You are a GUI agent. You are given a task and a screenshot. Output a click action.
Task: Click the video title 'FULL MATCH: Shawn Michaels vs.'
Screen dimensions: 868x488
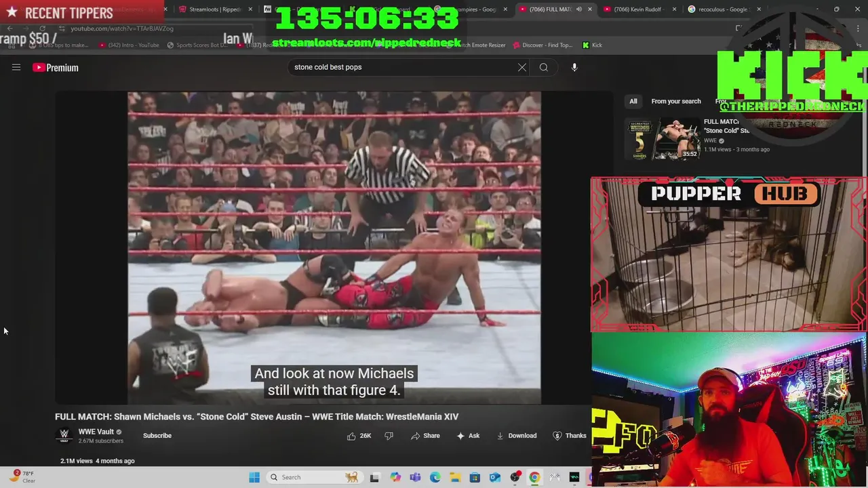click(257, 417)
